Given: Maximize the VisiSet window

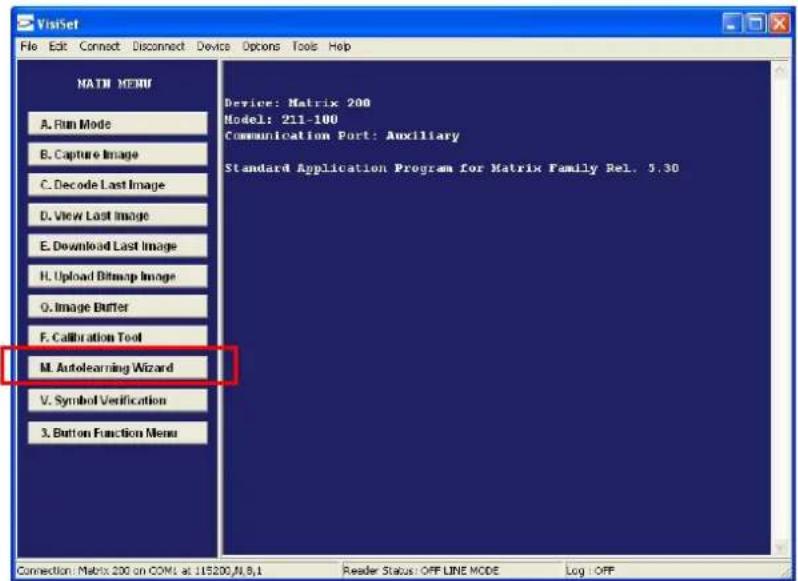Looking at the screenshot, I should (x=756, y=23).
